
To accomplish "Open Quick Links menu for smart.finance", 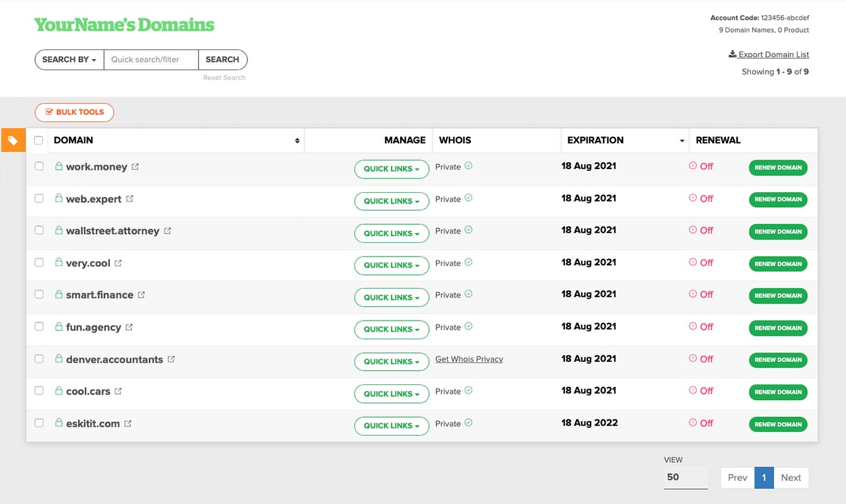I will [x=391, y=297].
